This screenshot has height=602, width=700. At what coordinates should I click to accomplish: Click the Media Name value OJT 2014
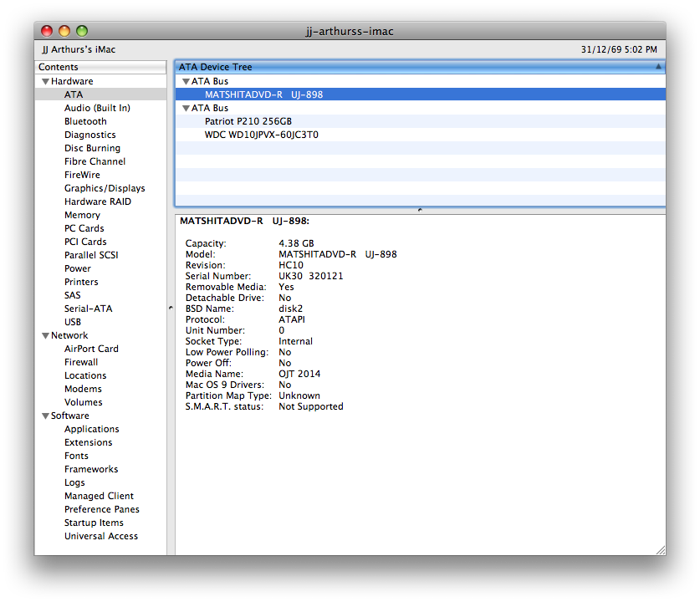[299, 374]
